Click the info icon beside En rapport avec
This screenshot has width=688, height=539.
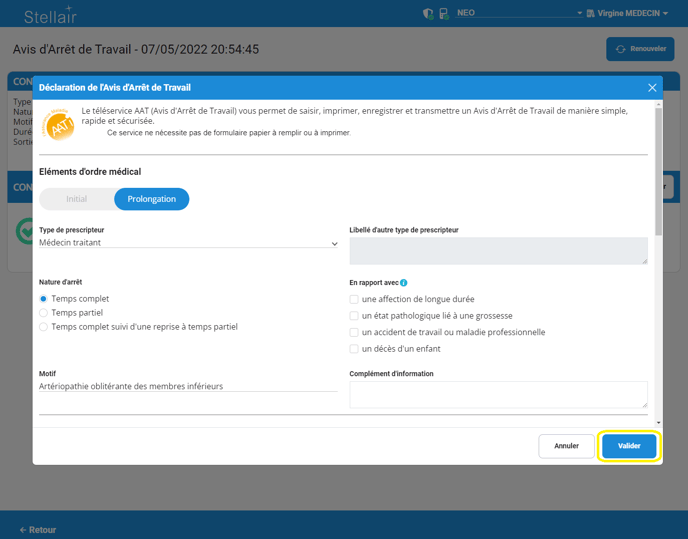click(404, 283)
